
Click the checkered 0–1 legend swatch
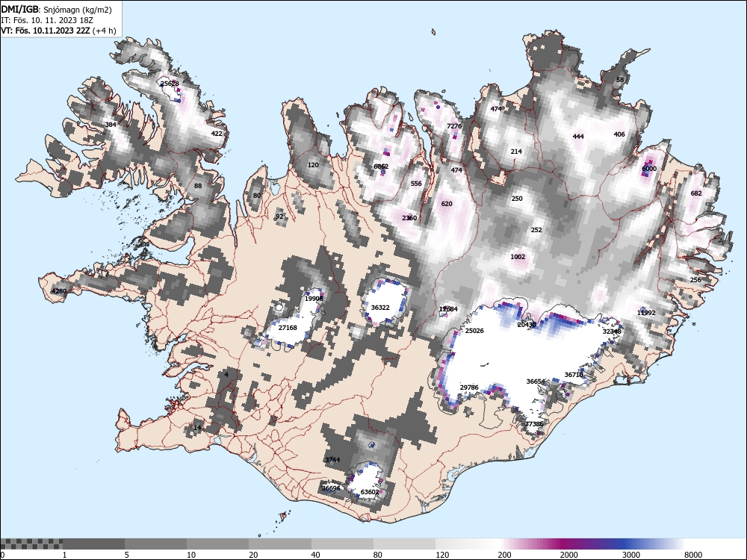coord(31,544)
